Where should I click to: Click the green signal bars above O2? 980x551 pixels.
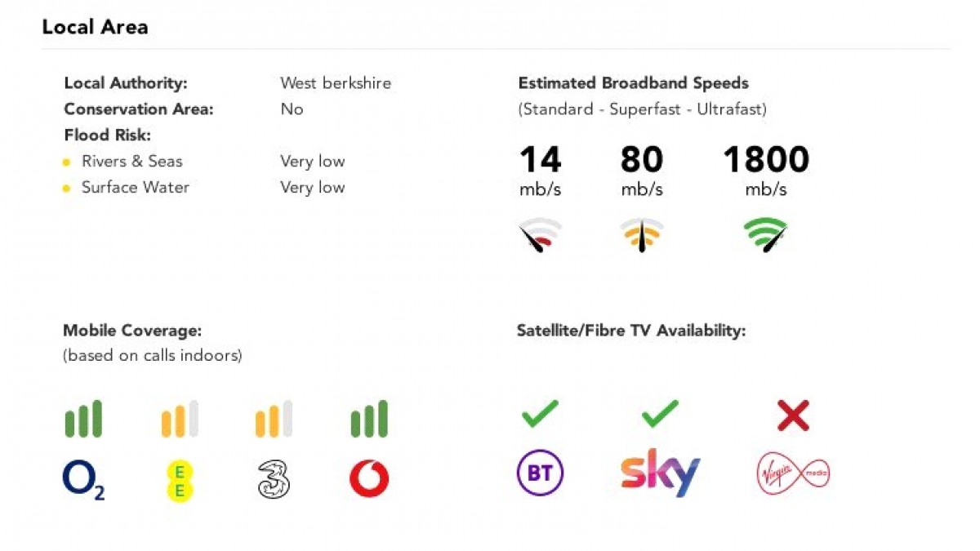point(83,420)
